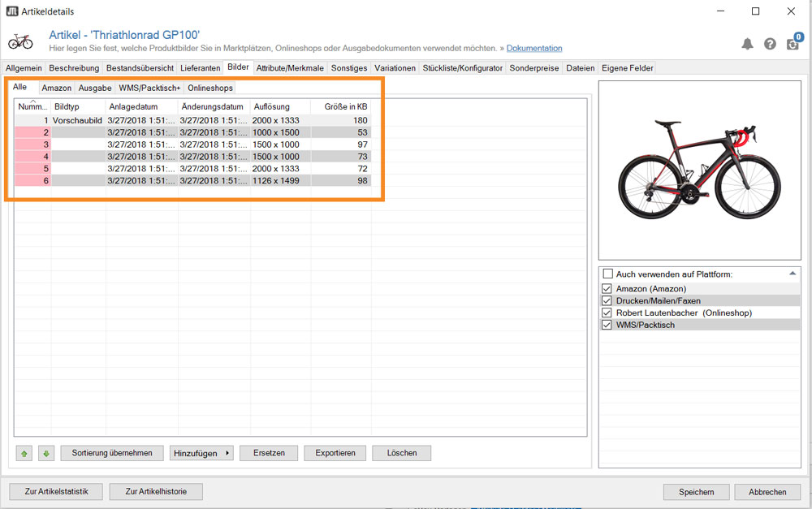Sort by Größe in KB column
Screen dimensions: 812x509
[x=341, y=106]
